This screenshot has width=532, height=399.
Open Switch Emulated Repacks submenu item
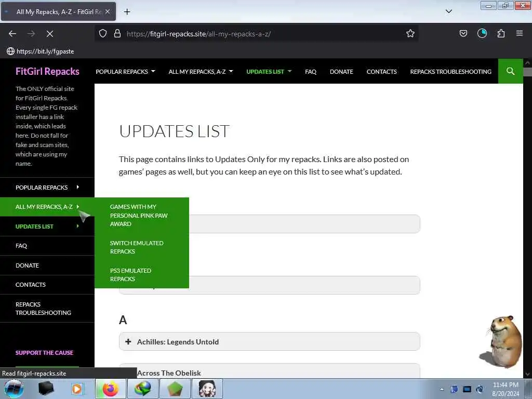(x=137, y=247)
